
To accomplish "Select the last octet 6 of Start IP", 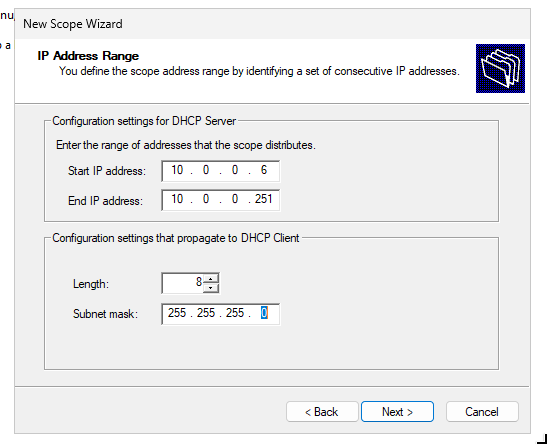I will pyautogui.click(x=264, y=170).
